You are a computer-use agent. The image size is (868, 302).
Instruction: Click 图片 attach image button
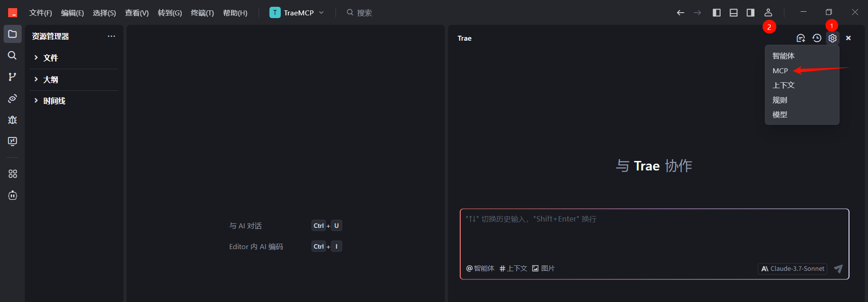tap(543, 269)
